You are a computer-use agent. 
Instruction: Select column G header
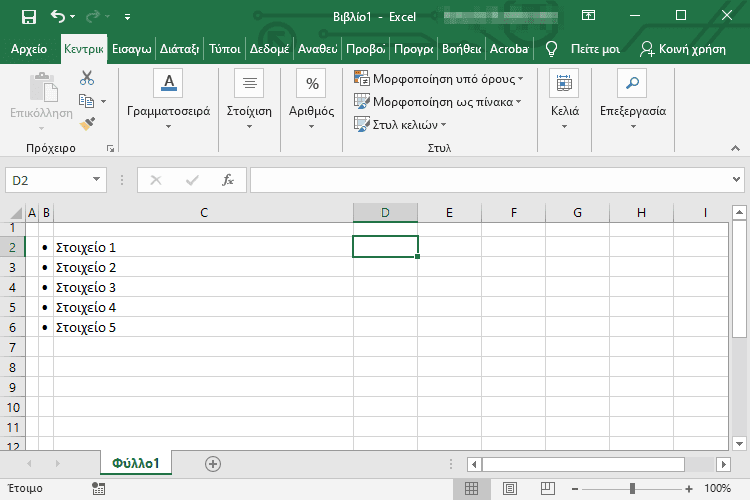click(577, 213)
